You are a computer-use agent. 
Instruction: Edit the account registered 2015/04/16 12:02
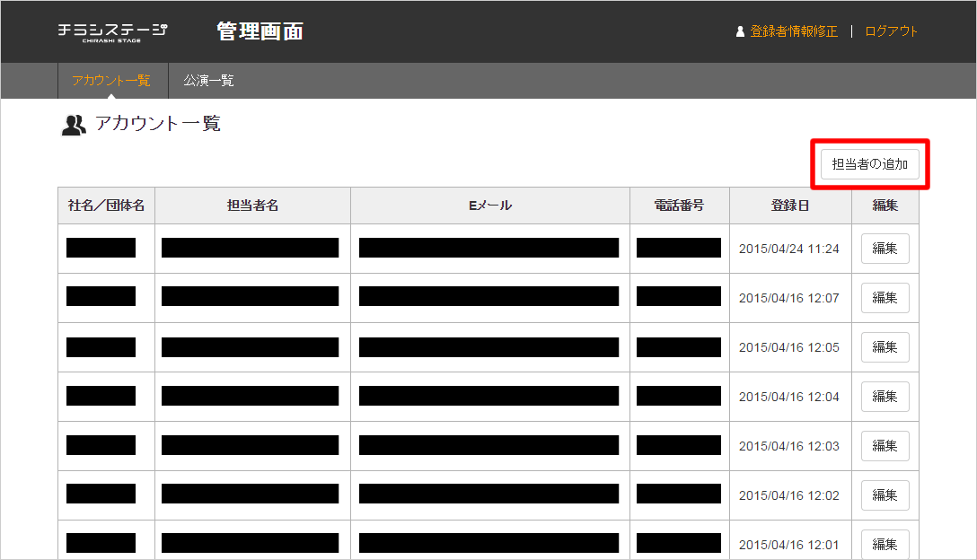tap(885, 495)
